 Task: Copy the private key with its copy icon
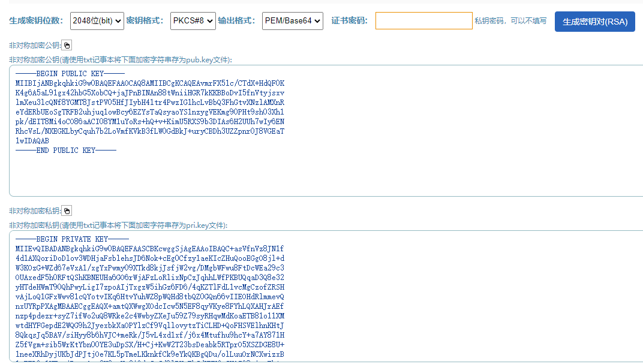pyautogui.click(x=67, y=211)
